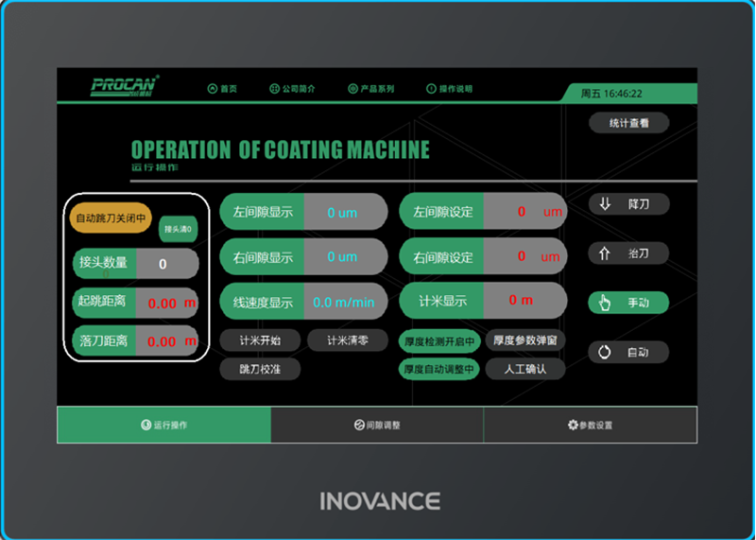The width and height of the screenshot is (756, 540).
Task: Toggle 厚度检测开启中 thickness detection
Action: 440,340
